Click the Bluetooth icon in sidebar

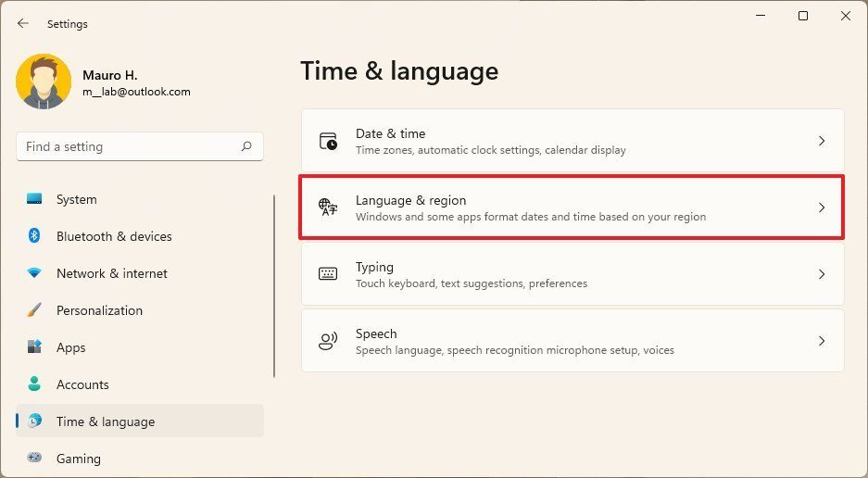pyautogui.click(x=34, y=236)
